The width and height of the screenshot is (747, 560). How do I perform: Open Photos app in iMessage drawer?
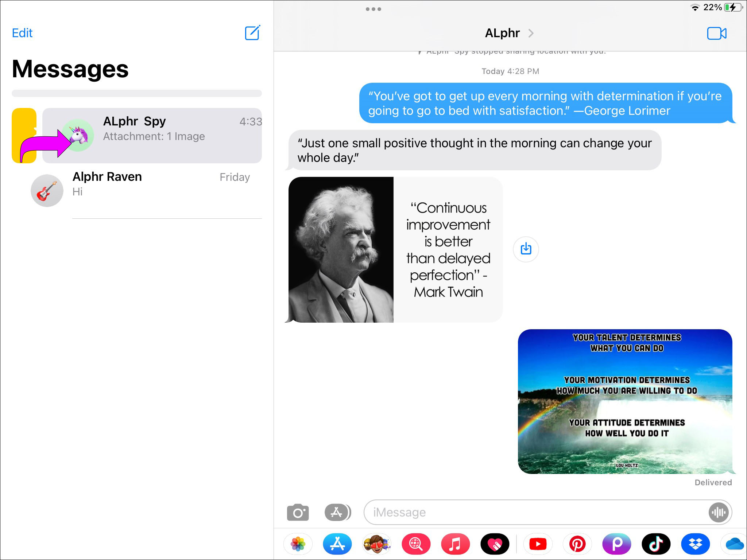click(298, 544)
